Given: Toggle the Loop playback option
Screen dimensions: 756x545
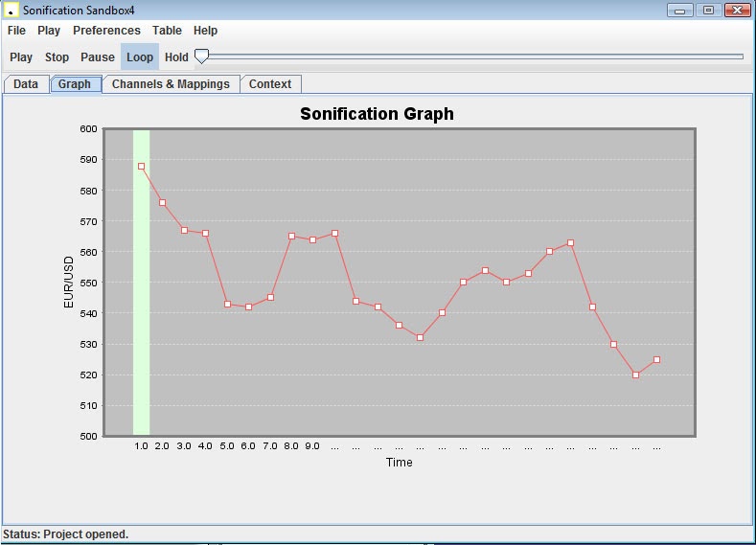Looking at the screenshot, I should click(140, 57).
